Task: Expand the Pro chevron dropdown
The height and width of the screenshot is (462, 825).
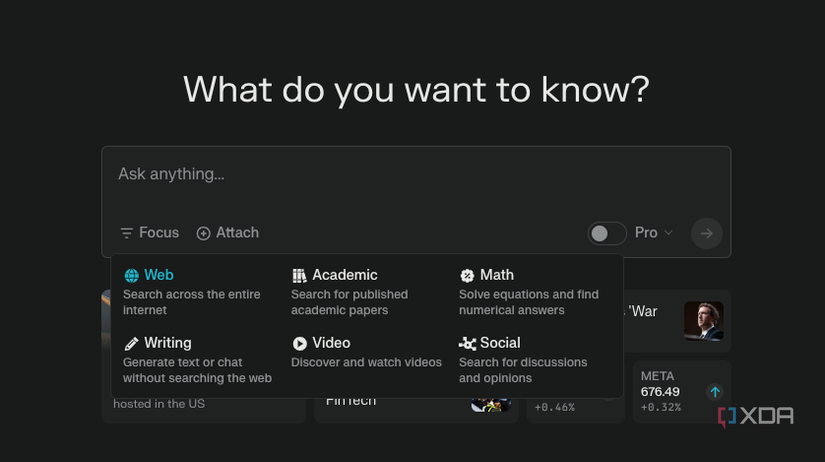Action: pyautogui.click(x=669, y=233)
